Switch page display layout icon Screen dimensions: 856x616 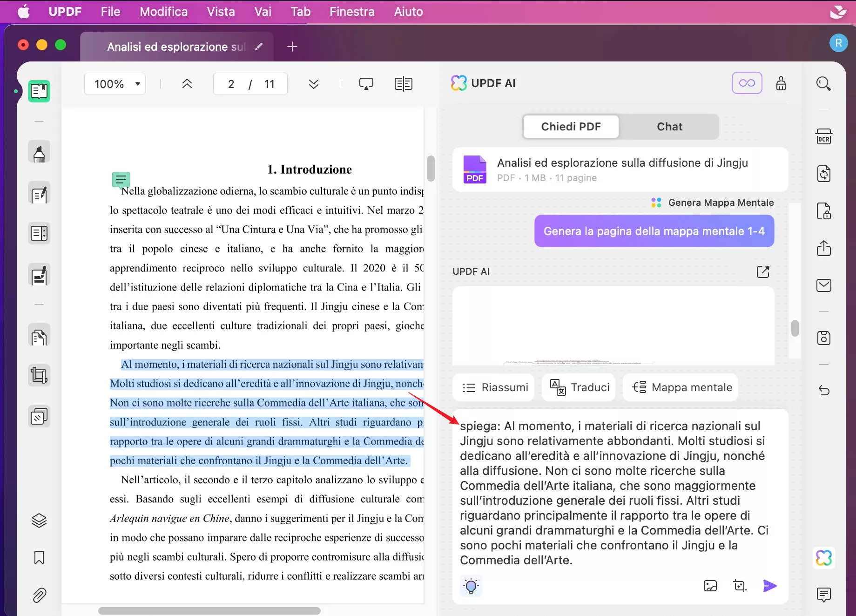[x=403, y=84]
